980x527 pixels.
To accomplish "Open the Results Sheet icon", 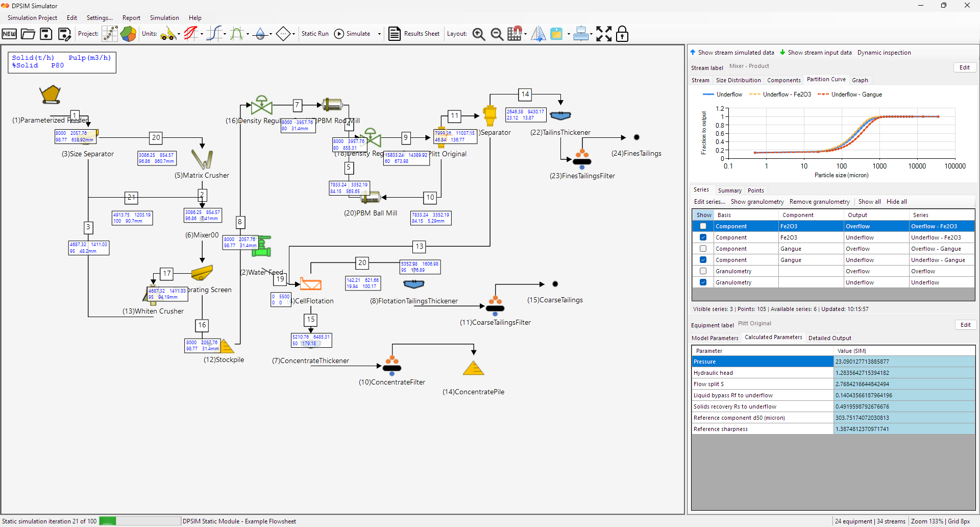I will coord(394,34).
